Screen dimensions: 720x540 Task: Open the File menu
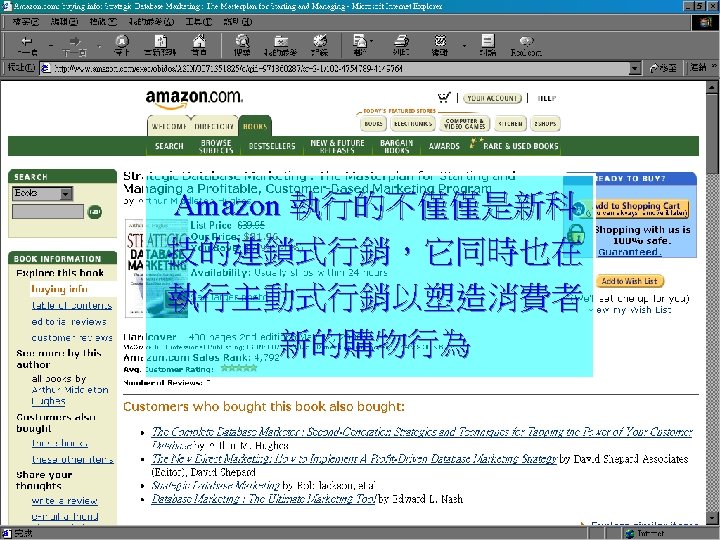point(26,22)
